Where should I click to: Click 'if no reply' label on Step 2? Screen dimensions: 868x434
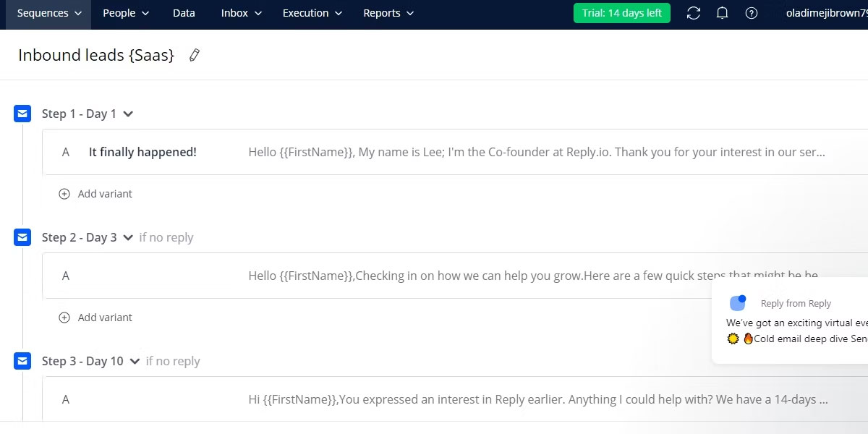click(166, 237)
